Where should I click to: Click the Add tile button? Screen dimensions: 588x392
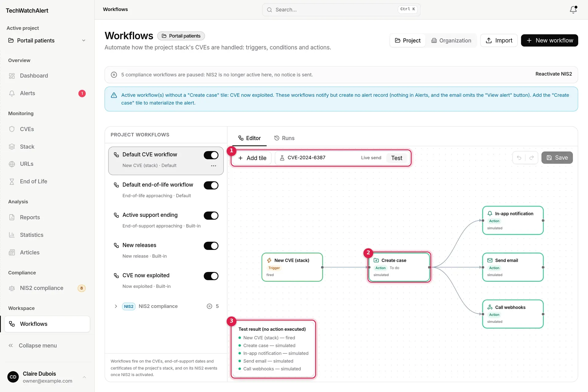click(x=252, y=158)
